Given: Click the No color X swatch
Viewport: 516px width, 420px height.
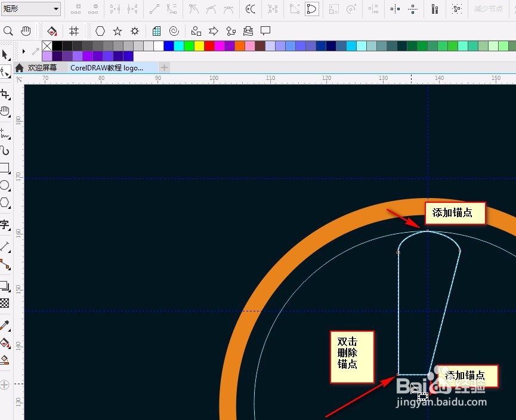Looking at the screenshot, I should [x=47, y=46].
